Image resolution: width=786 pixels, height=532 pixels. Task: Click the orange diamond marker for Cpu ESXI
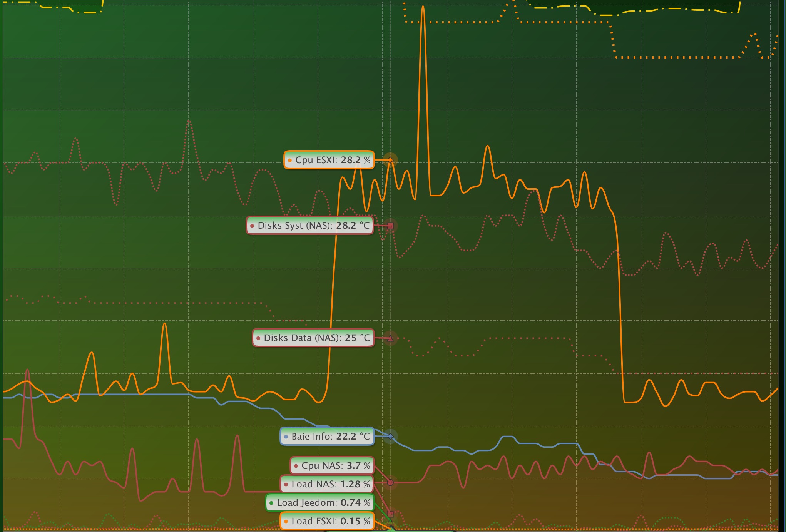tap(390, 160)
